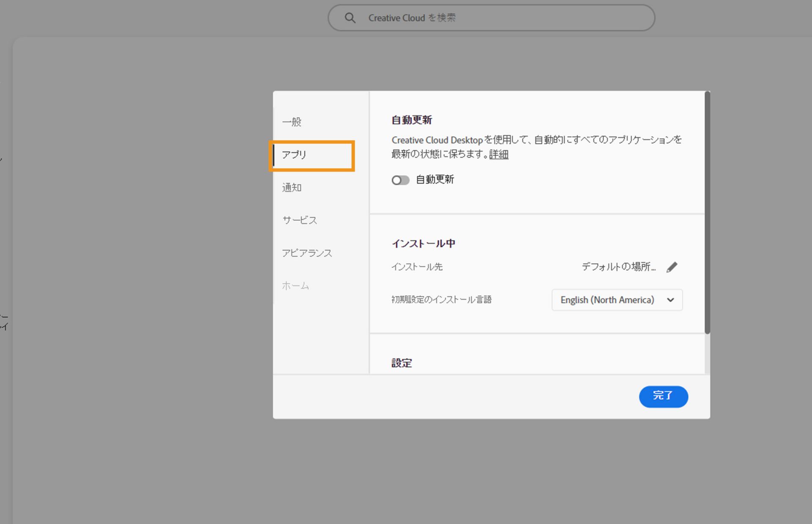Click the 初期設定のインストール言語 label

point(441,300)
